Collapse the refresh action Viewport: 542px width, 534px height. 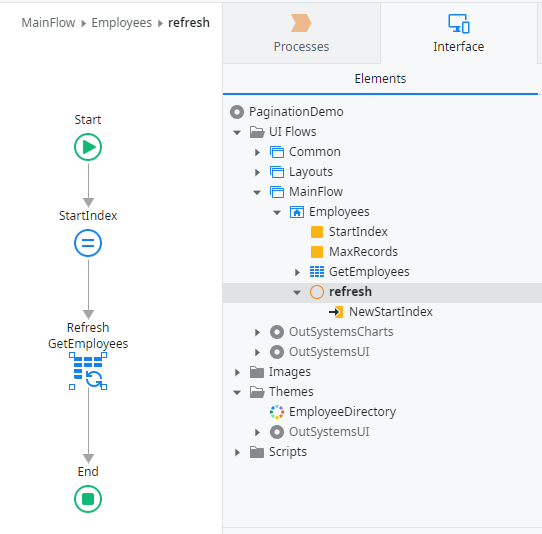click(297, 292)
